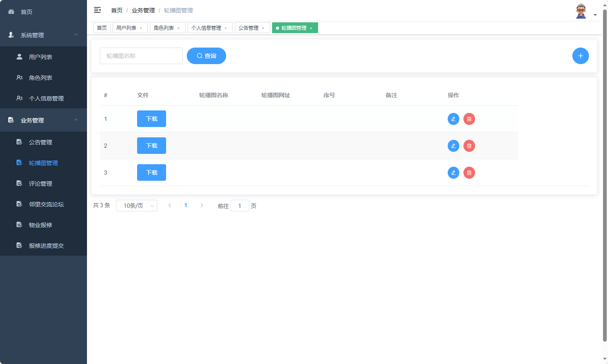Click the 评论管理 sidebar icon
Image resolution: width=608 pixels, height=364 pixels.
pos(19,183)
